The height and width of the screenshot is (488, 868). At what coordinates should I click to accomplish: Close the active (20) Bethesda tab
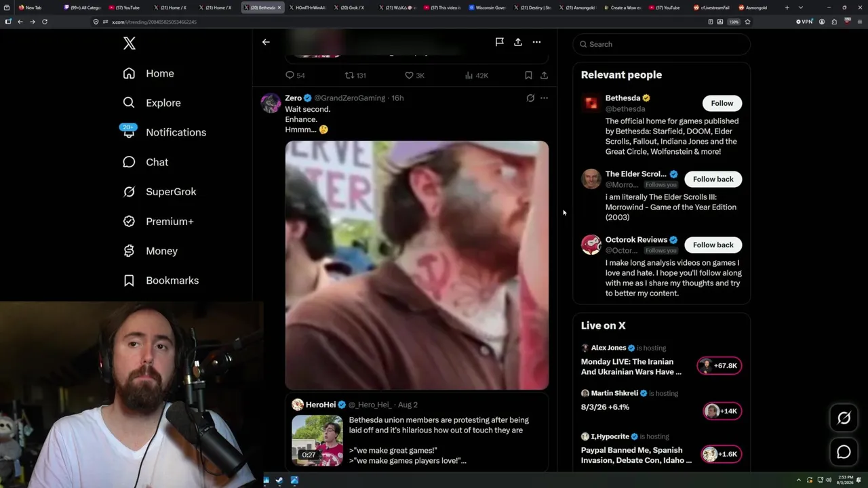[x=279, y=7]
